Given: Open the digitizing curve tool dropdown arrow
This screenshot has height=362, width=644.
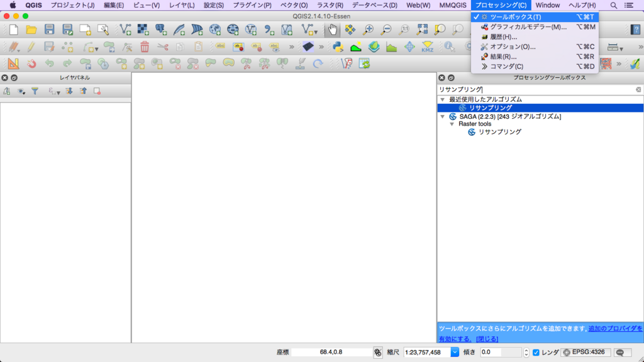Looking at the screenshot, I should tap(96, 49).
